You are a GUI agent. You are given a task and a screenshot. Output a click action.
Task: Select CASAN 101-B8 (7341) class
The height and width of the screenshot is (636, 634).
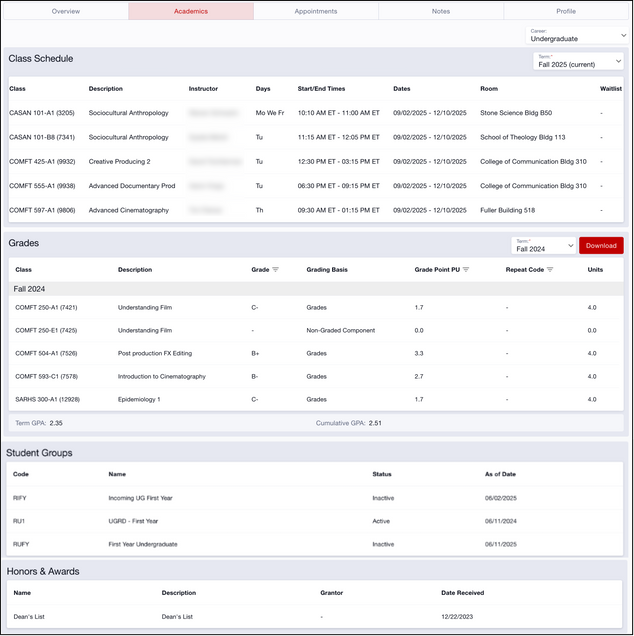(x=42, y=138)
